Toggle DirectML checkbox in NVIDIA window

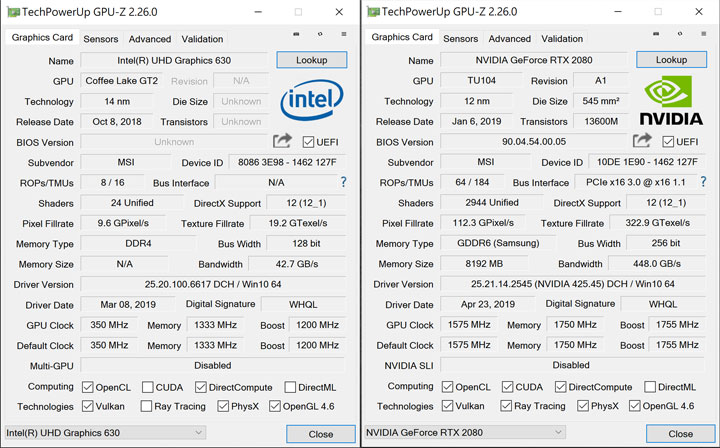click(x=650, y=386)
